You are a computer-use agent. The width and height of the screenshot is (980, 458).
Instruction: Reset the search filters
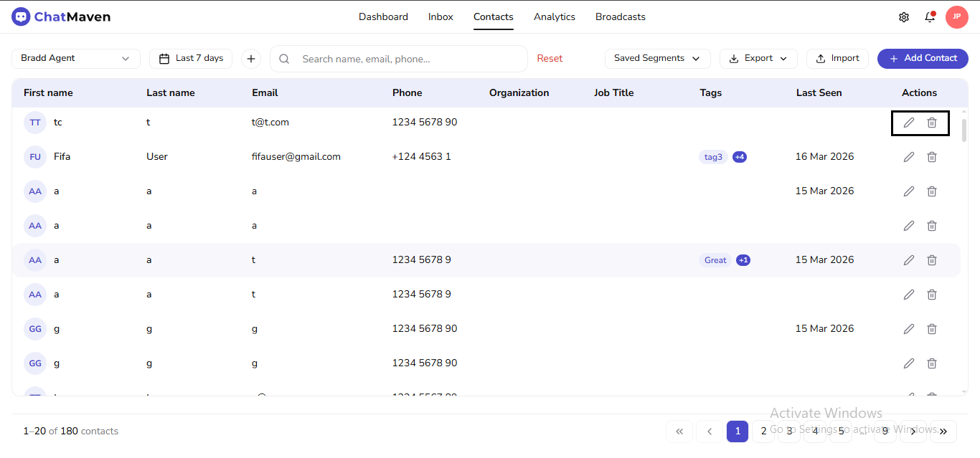[x=550, y=58]
